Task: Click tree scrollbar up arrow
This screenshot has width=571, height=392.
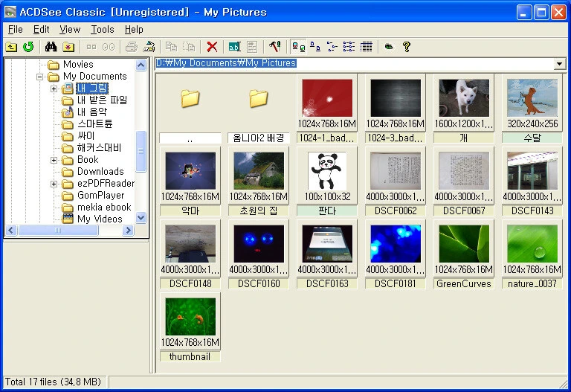Action: pos(141,65)
